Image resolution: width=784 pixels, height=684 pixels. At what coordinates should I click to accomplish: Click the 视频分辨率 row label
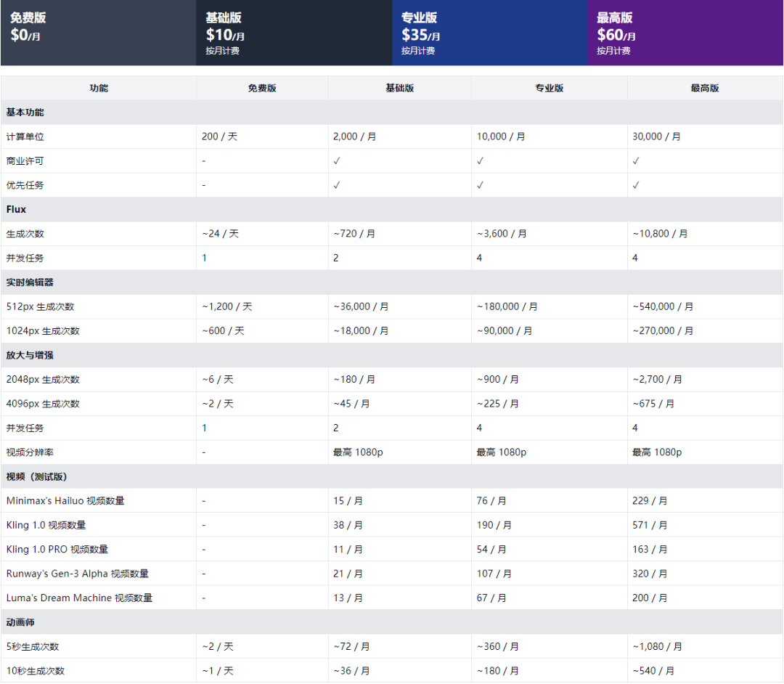30,452
